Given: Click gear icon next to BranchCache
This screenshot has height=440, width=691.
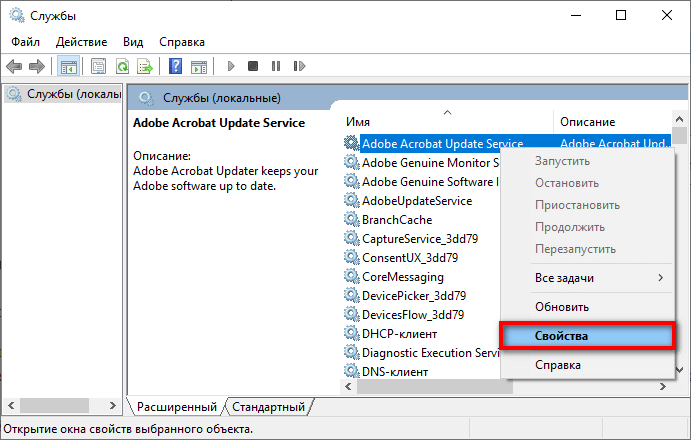Looking at the screenshot, I should [351, 219].
